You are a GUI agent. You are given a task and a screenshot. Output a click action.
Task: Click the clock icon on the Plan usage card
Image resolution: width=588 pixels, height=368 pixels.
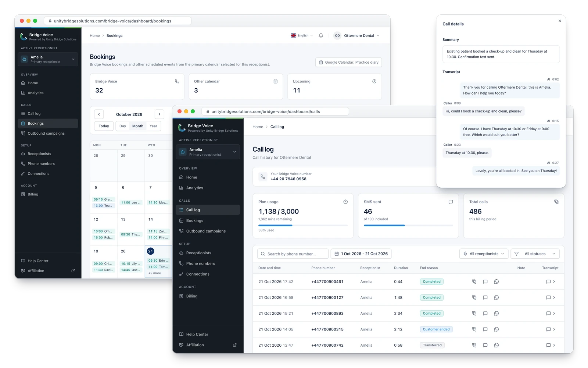[x=345, y=202]
